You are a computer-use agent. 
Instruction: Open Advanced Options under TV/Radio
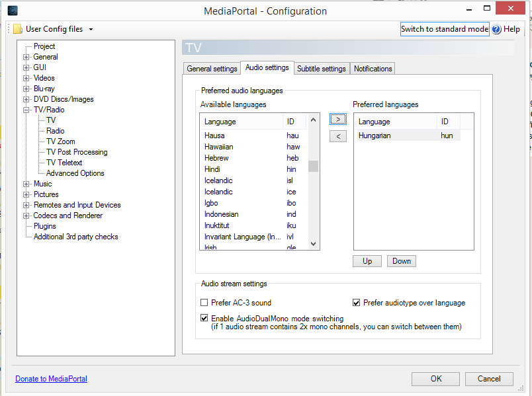coord(75,173)
